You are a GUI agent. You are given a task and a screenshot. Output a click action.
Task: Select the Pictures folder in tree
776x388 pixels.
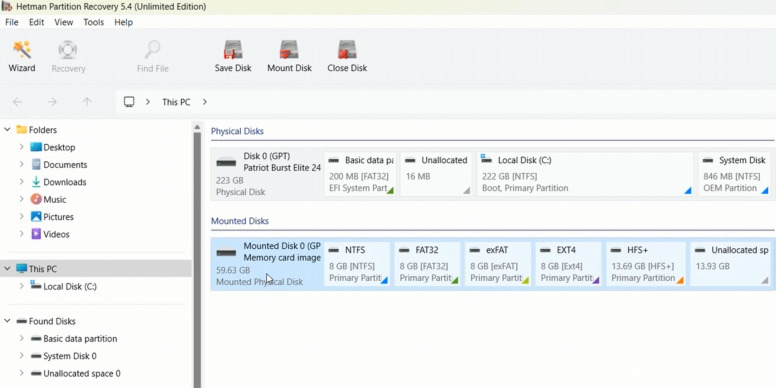52,217
